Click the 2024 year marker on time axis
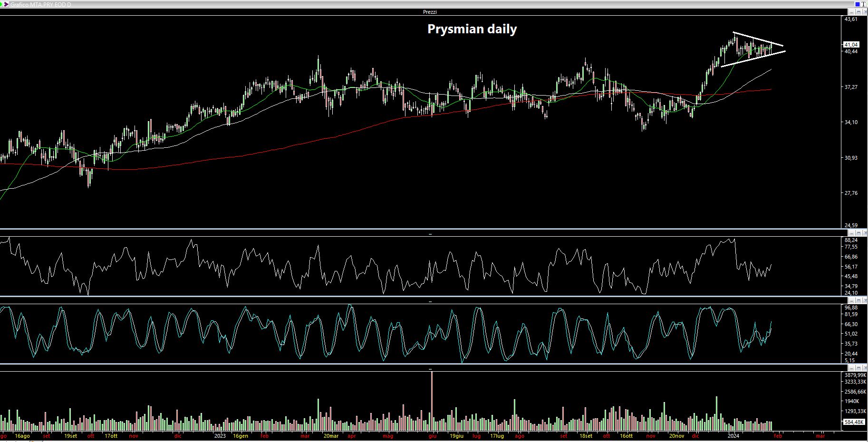The image size is (868, 442). pyautogui.click(x=733, y=436)
